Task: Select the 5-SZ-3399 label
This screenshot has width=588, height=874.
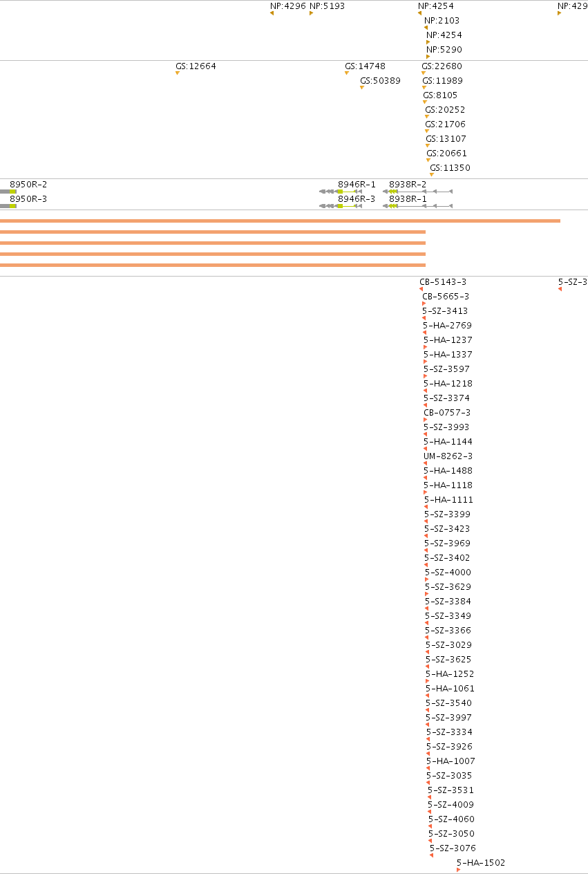Action: pyautogui.click(x=447, y=514)
